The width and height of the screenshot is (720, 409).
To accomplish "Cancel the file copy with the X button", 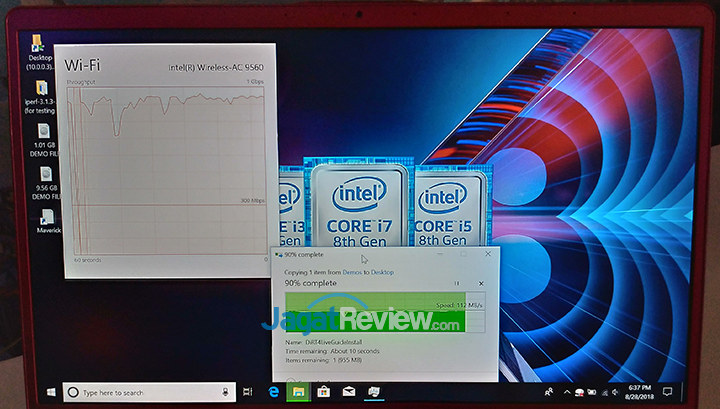I will (x=481, y=283).
